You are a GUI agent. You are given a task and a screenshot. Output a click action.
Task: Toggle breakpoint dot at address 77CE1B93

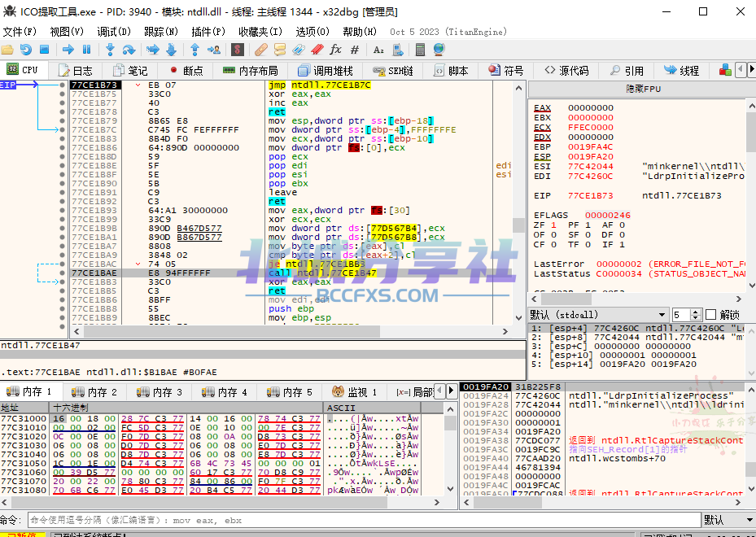point(62,210)
